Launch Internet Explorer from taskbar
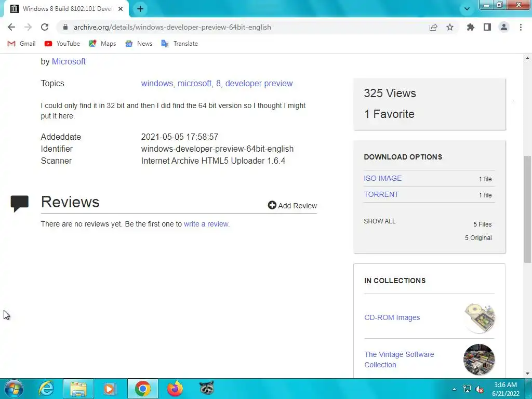The image size is (532, 399). [x=46, y=389]
